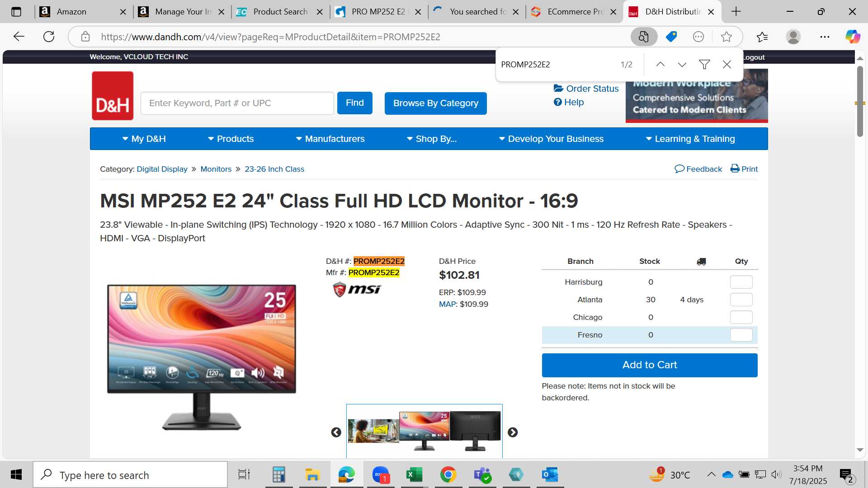
Task: Switch to the ECommerce Pro tab
Action: pyautogui.click(x=575, y=12)
